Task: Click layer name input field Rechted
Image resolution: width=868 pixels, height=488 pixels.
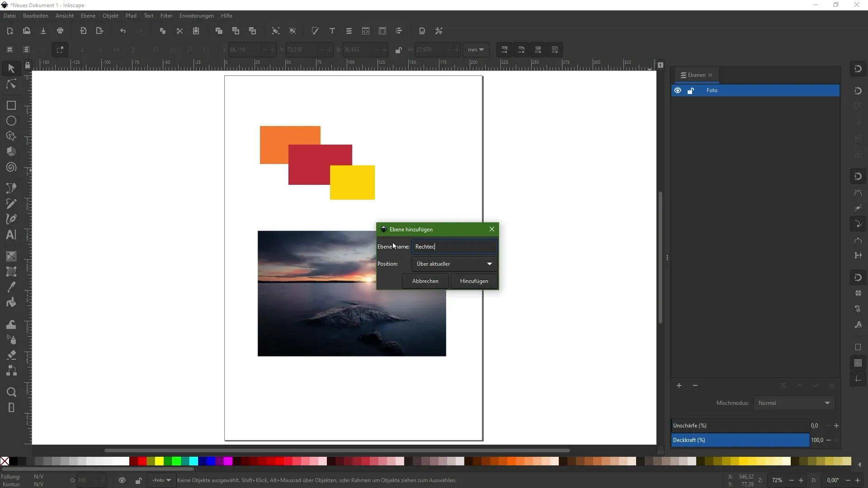Action: [455, 246]
